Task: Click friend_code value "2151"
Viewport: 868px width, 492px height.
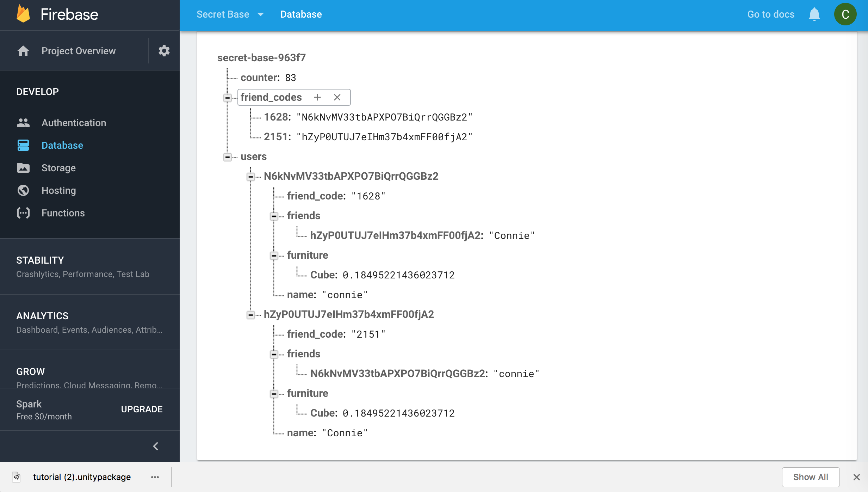Action: click(x=368, y=334)
